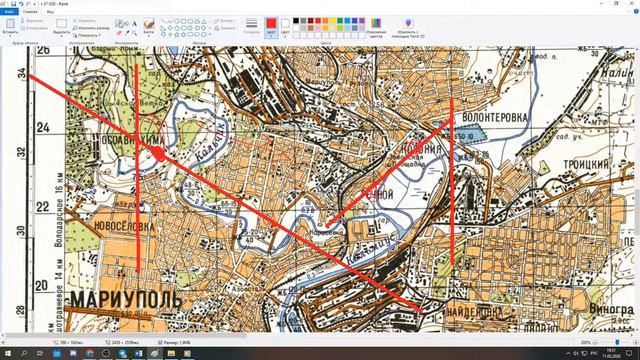Choose the yellow color swatch
Screen dimensions: 640x360
(333, 20)
